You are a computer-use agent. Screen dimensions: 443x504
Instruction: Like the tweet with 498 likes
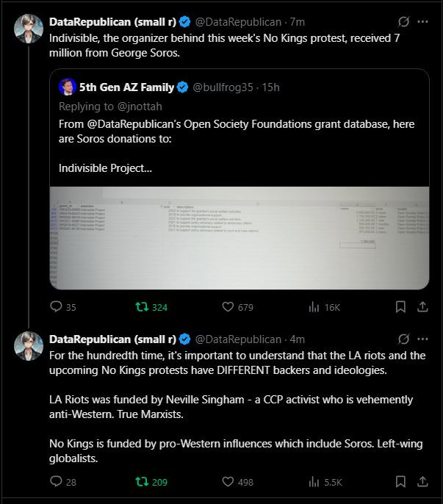point(228,482)
